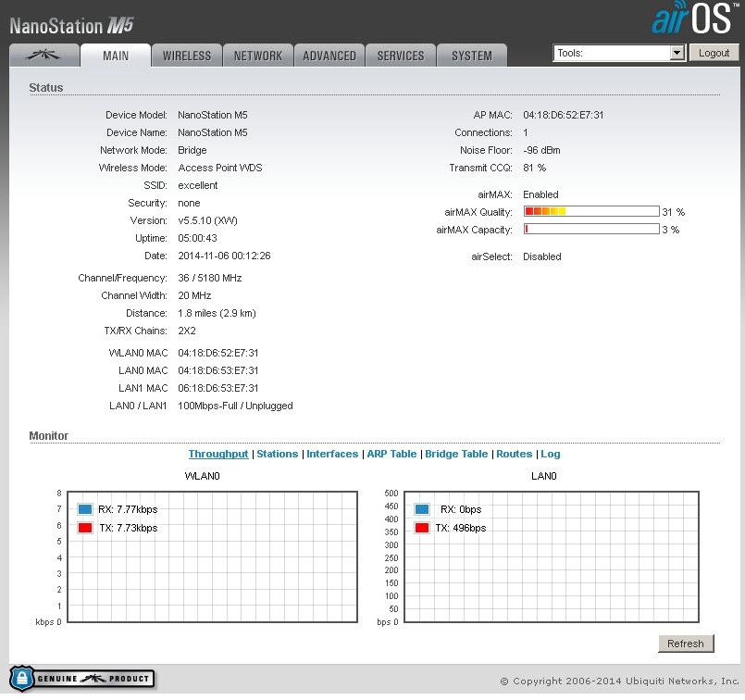Click the Network Mode value Bridge

(x=192, y=150)
